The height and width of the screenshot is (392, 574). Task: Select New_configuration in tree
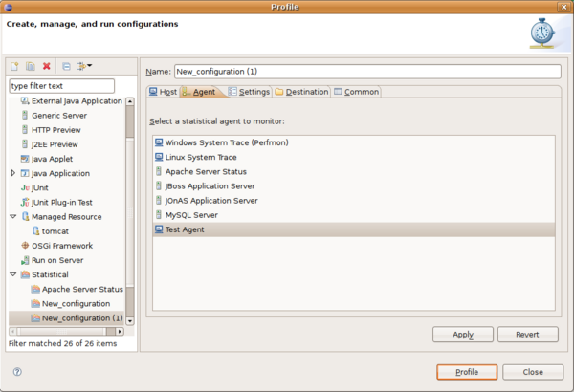coord(71,304)
